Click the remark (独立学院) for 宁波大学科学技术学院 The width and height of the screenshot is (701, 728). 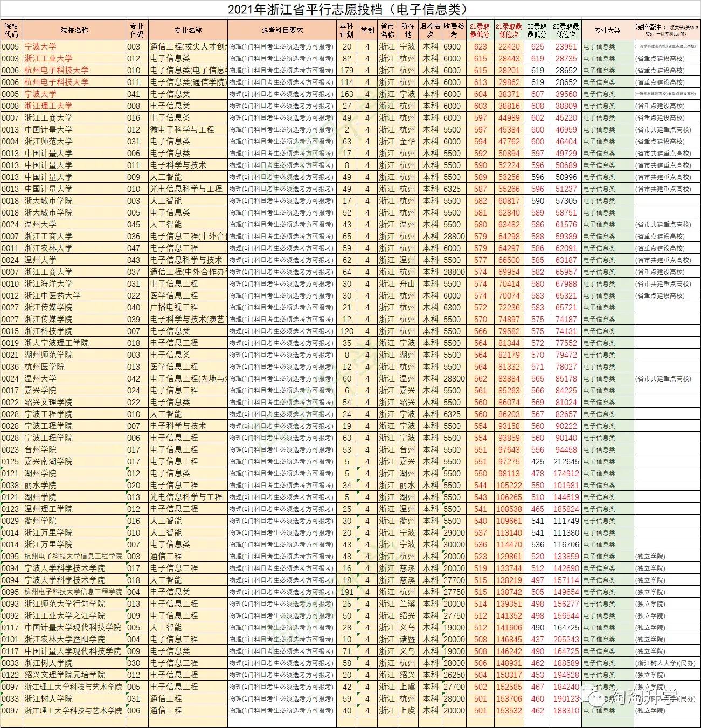point(650,568)
